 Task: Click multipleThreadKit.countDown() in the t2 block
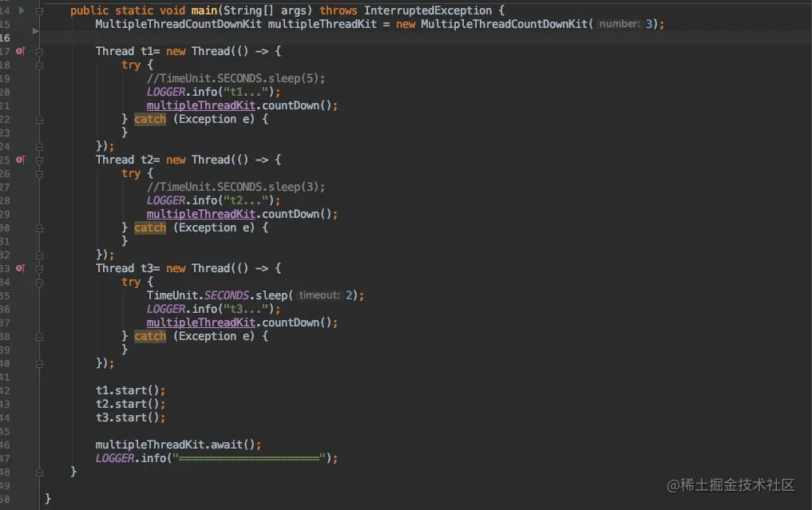coord(242,215)
